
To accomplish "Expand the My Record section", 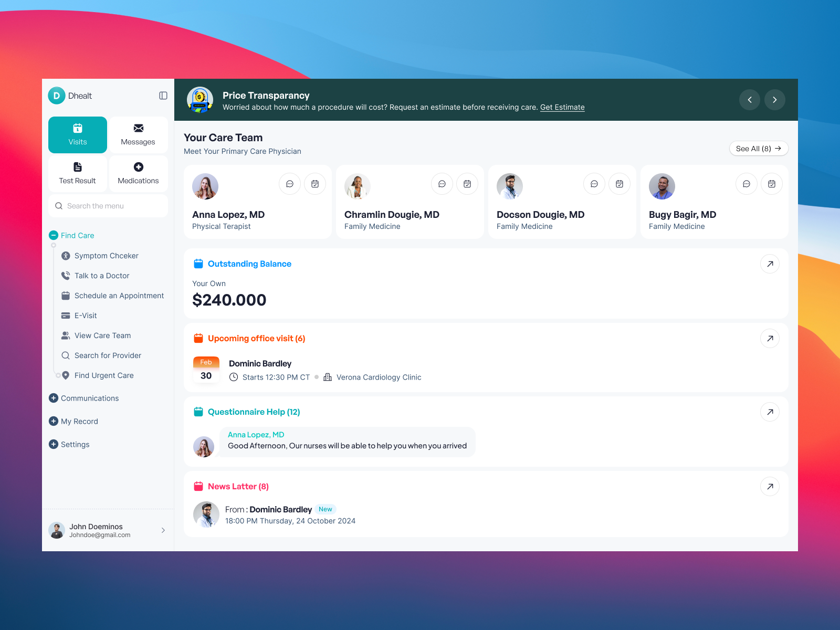I will tap(54, 421).
